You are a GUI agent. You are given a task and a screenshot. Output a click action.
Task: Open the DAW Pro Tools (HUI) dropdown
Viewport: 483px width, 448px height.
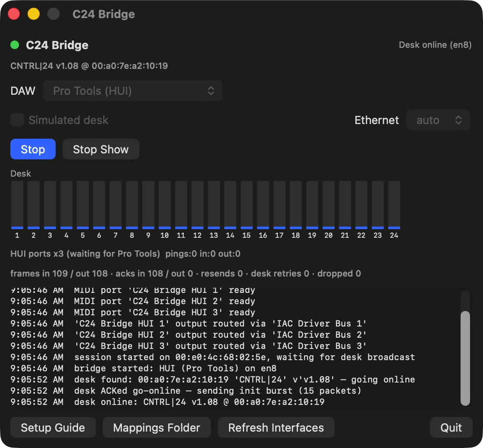coord(133,91)
